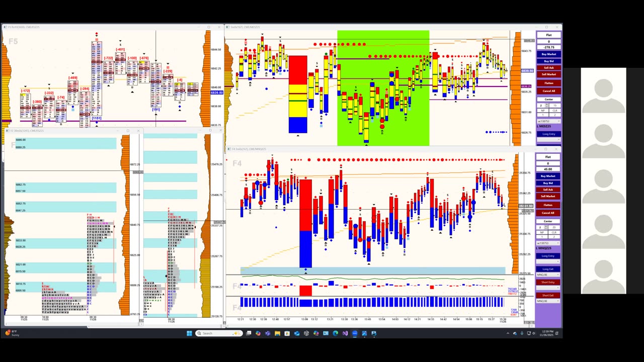Screen dimensions: 644x362
Task: Select preset 15 in MESZ25 panel
Action: point(555,106)
